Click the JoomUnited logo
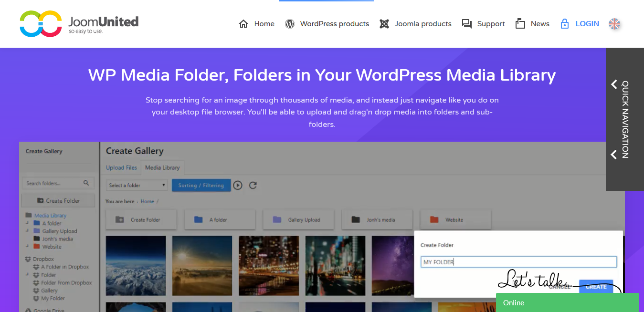Screen dimensions: 644x312 (x=79, y=24)
